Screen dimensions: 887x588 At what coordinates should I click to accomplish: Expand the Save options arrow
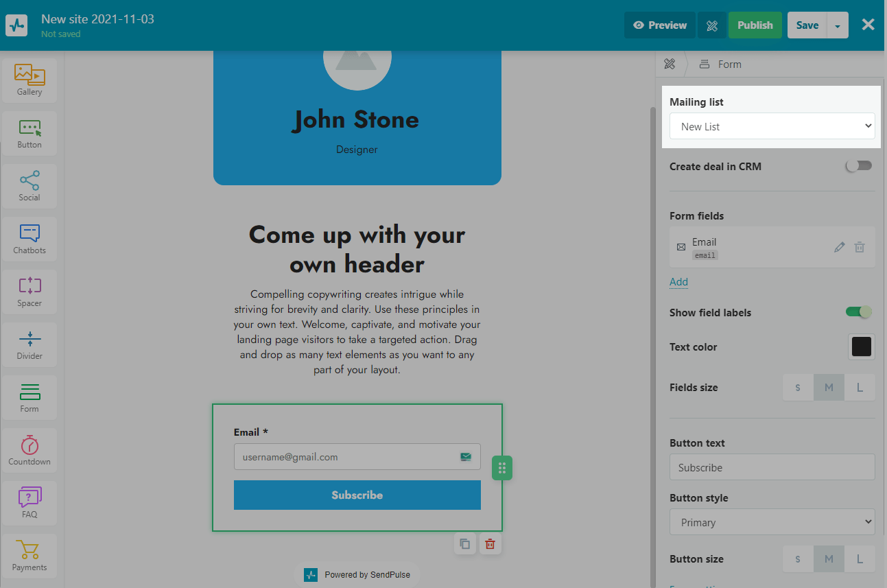click(838, 25)
